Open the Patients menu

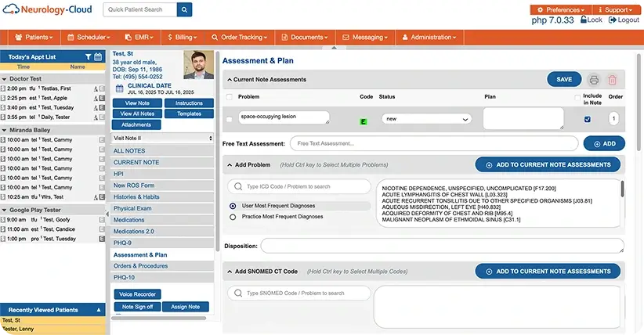[x=34, y=38]
